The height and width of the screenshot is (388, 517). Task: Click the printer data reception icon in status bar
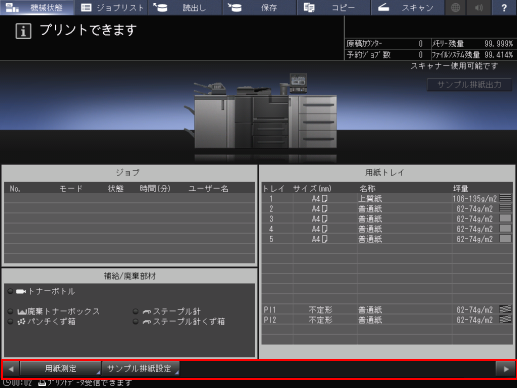pos(42,383)
